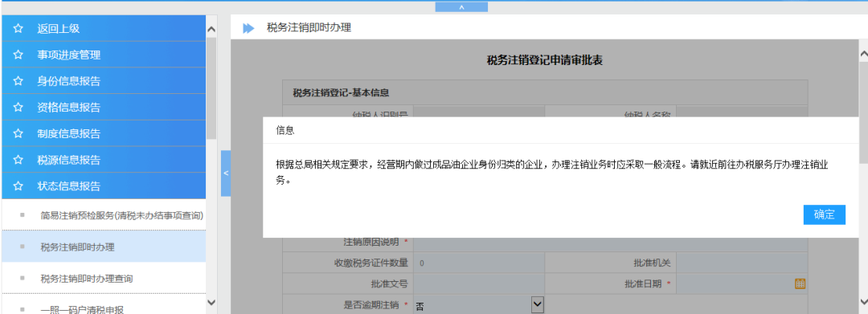Collapse the top header with the up chevron
Screen dimensions: 868x314
pyautogui.click(x=461, y=7)
